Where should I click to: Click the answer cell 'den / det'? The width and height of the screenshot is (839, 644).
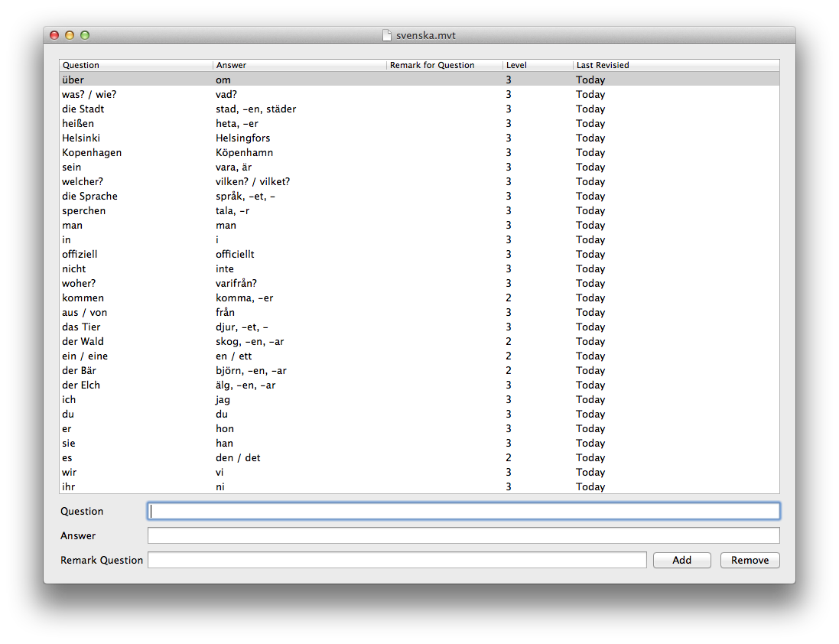(x=238, y=458)
